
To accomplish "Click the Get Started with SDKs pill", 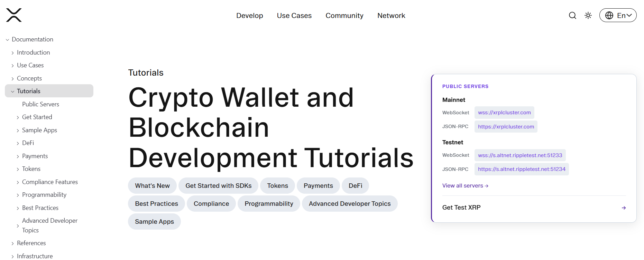I will coord(219,186).
